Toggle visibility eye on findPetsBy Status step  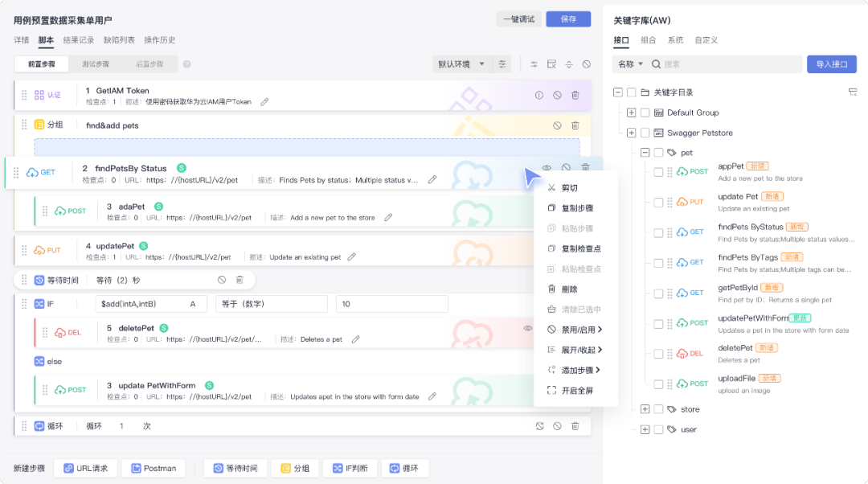[x=547, y=166]
